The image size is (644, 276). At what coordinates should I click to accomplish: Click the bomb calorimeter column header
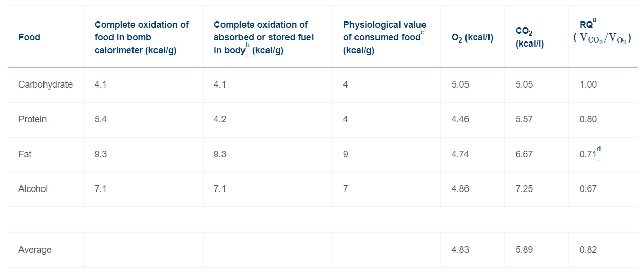tap(141, 37)
